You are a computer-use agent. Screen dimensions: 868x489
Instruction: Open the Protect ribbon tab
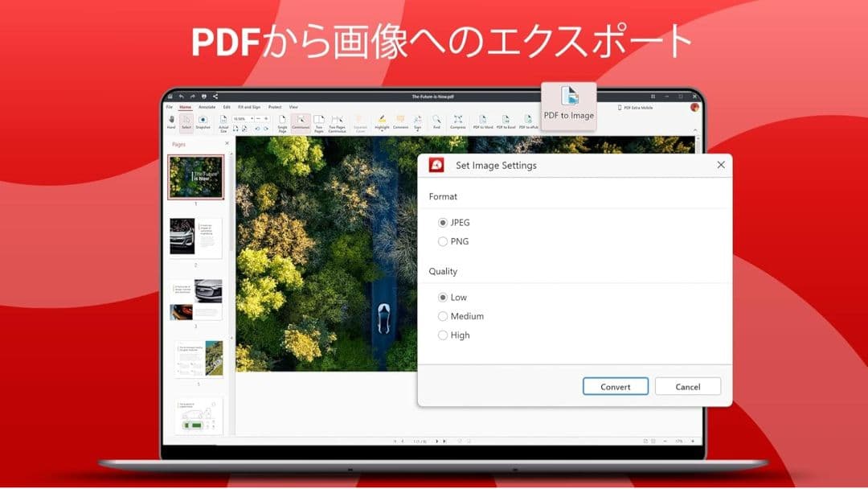tap(276, 106)
